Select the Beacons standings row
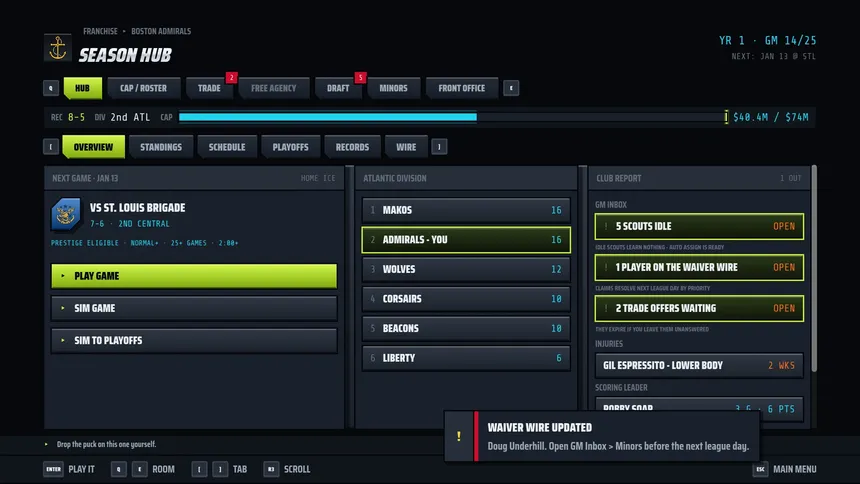The image size is (860, 484). pyautogui.click(x=466, y=328)
